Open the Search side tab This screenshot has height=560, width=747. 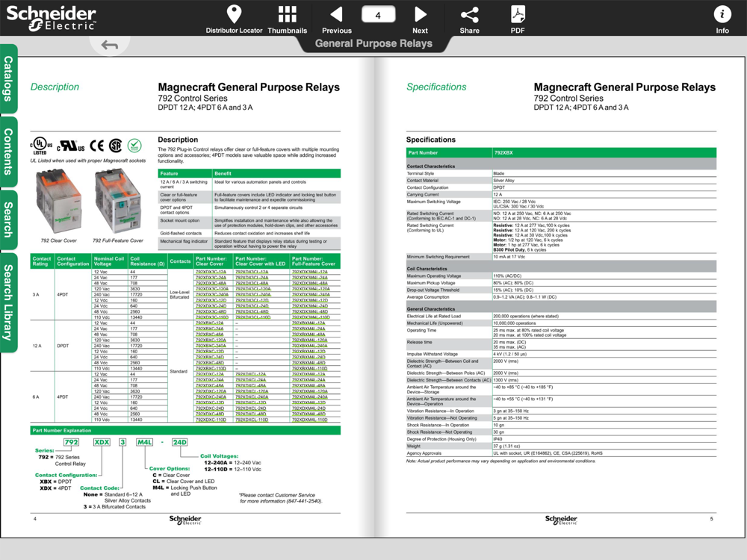[8, 220]
